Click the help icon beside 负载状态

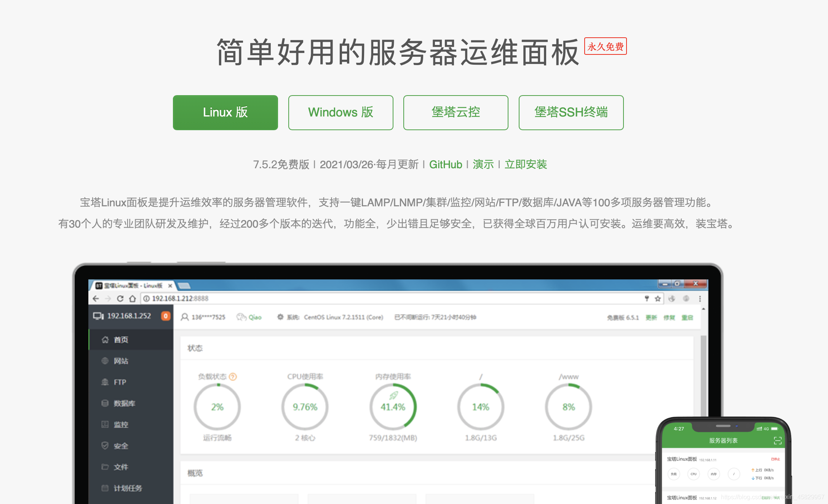[233, 376]
